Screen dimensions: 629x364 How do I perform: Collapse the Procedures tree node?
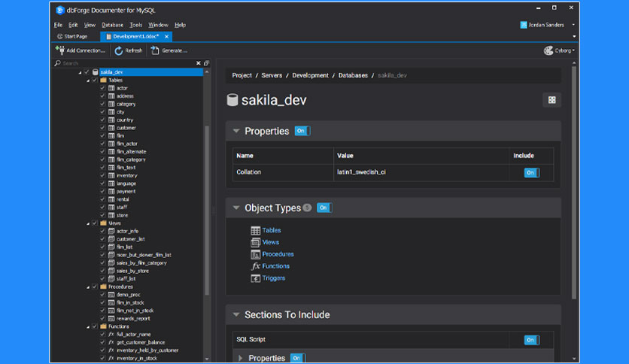pos(88,287)
